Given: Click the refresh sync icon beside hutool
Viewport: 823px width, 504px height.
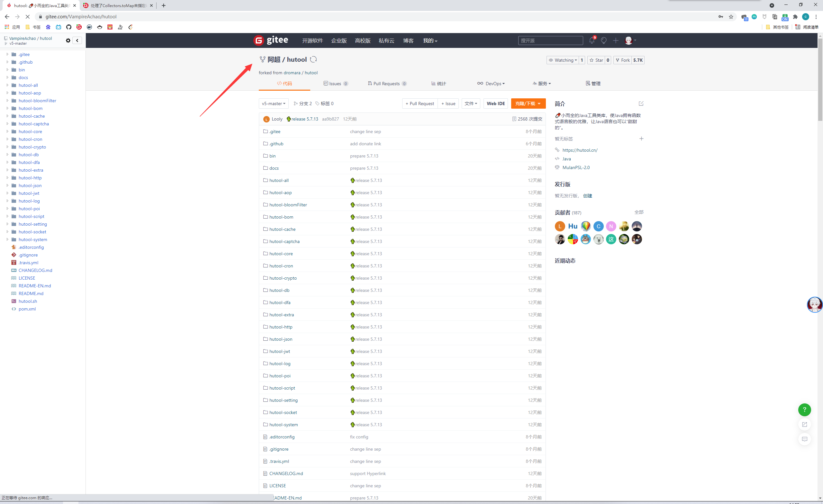Looking at the screenshot, I should [x=313, y=59].
